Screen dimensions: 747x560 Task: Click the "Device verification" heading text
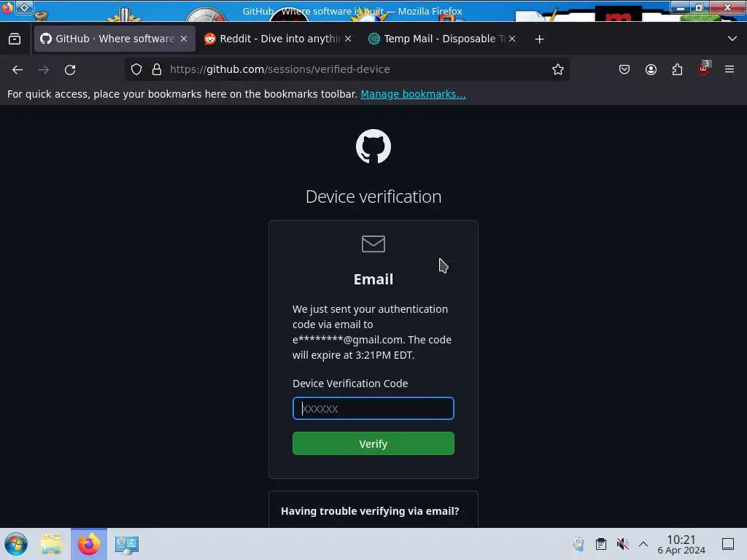(x=373, y=197)
